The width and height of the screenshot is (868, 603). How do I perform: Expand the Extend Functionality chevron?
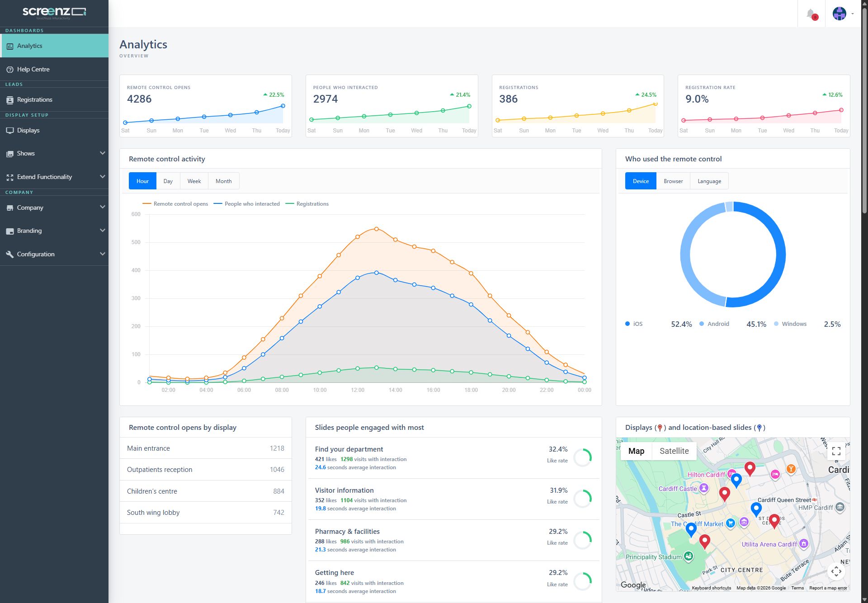(103, 177)
